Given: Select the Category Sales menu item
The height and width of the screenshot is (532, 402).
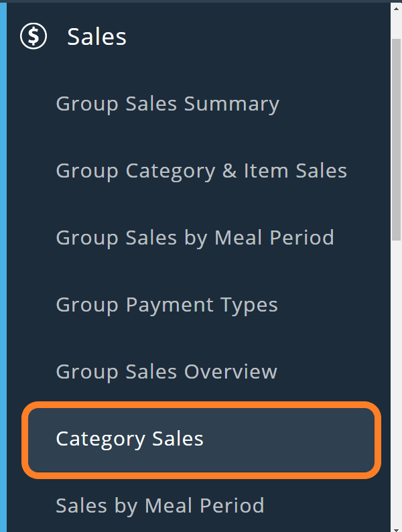Looking at the screenshot, I should tap(129, 439).
